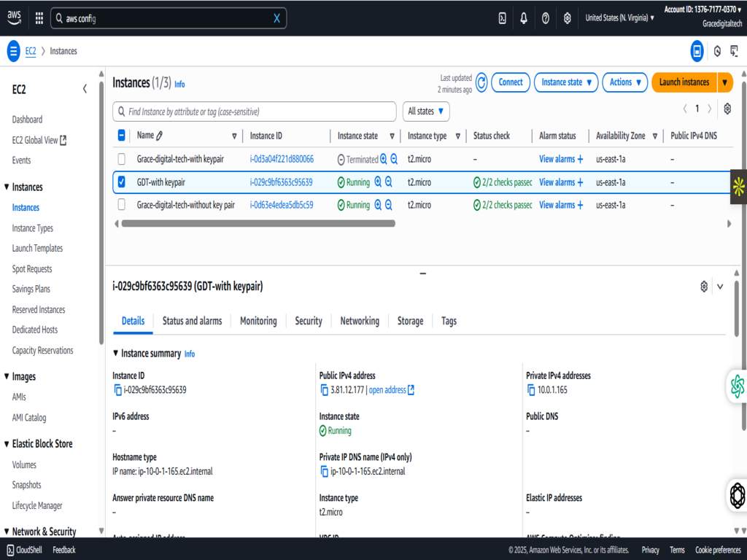Open the Tags tab
This screenshot has width=747, height=560.
click(x=449, y=321)
